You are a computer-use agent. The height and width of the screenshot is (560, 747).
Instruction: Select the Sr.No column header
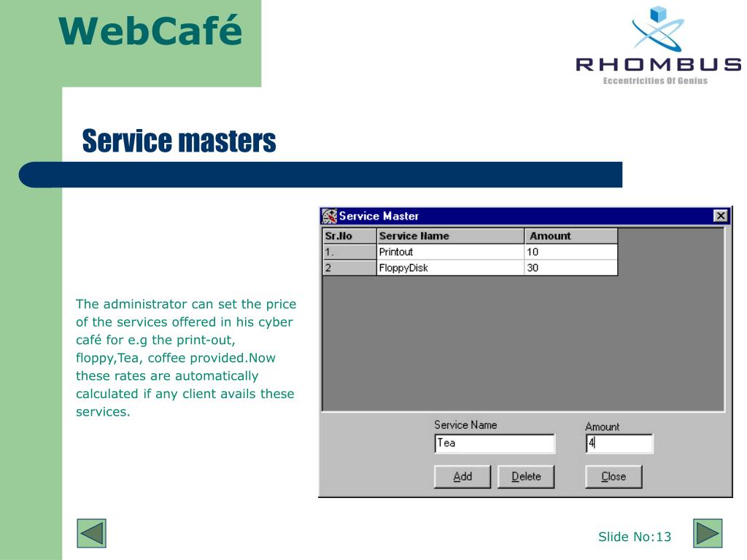point(349,236)
